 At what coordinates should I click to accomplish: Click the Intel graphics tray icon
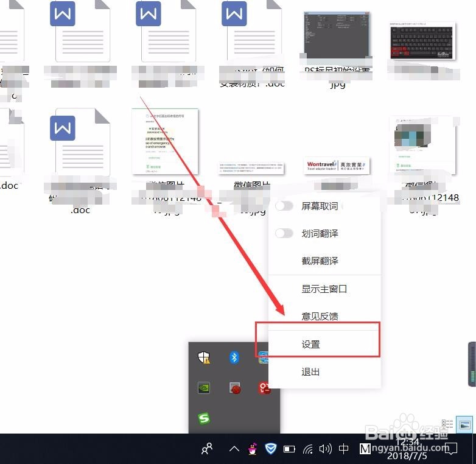point(263,357)
